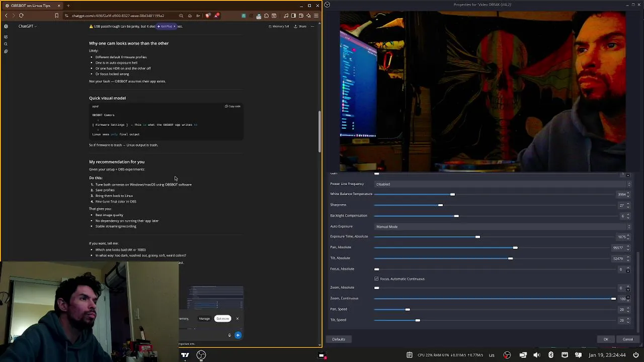Screen dimensions: 644x362
Task: Close the Get Plus prompt
Action: point(175,26)
